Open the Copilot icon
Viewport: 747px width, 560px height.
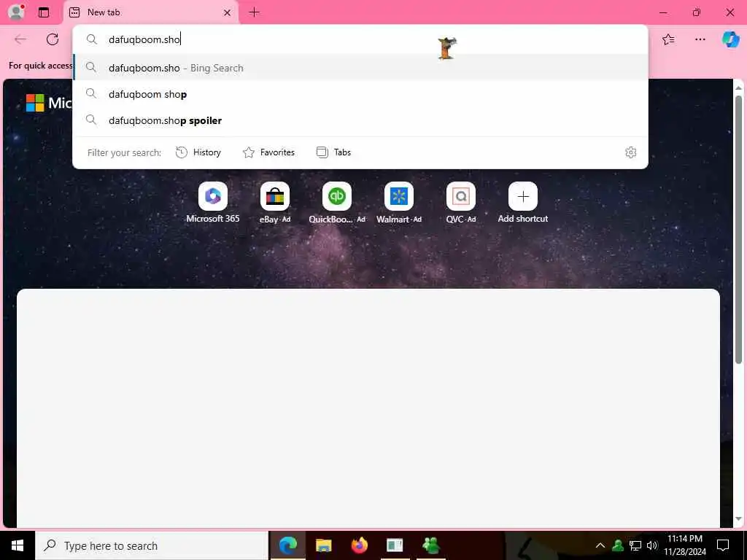[730, 39]
